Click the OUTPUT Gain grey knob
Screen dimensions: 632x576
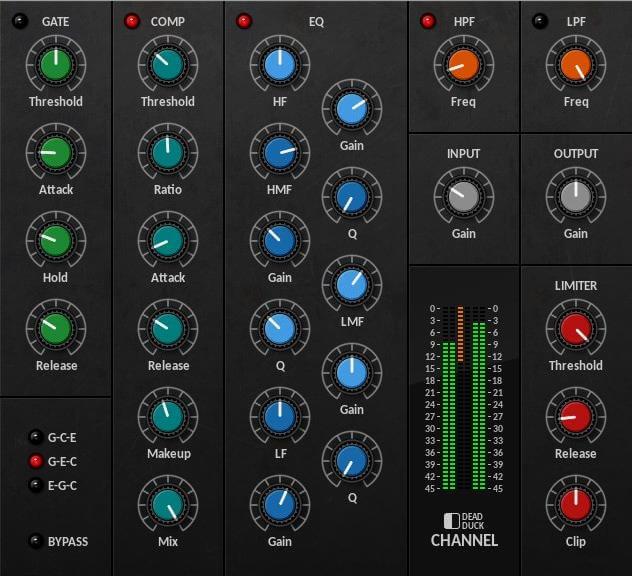pyautogui.click(x=576, y=197)
